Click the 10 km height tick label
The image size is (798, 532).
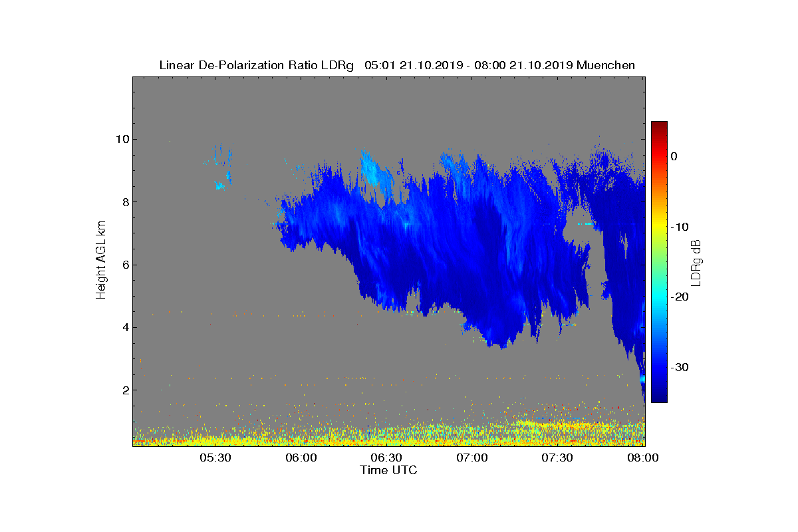coord(122,140)
